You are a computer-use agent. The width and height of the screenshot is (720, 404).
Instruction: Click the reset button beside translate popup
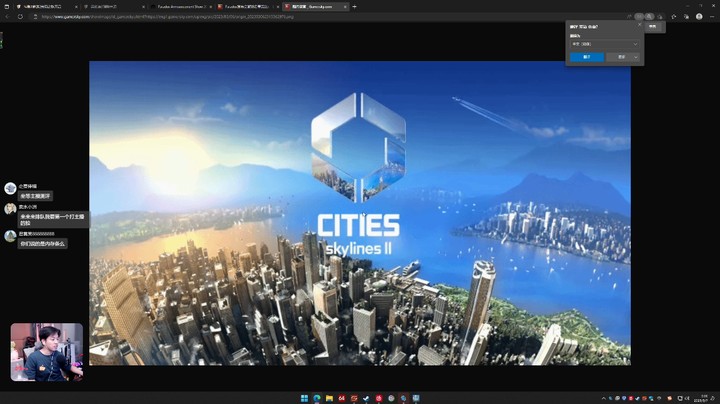coord(652,27)
